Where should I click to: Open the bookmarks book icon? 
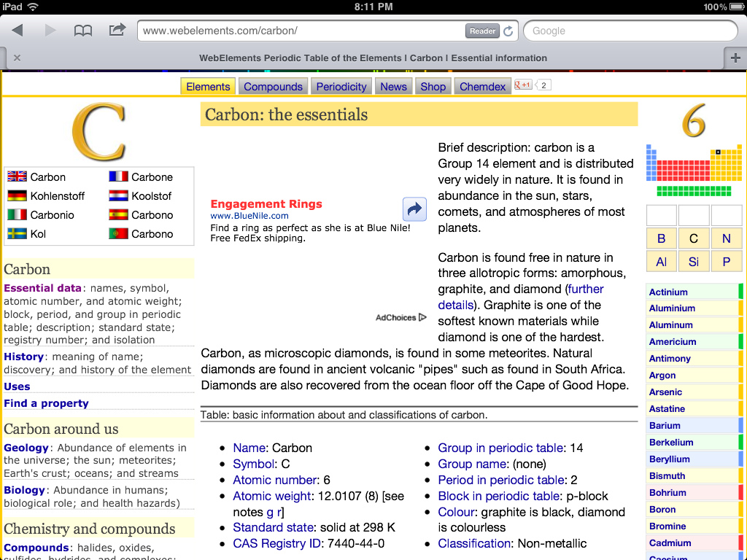click(x=83, y=31)
